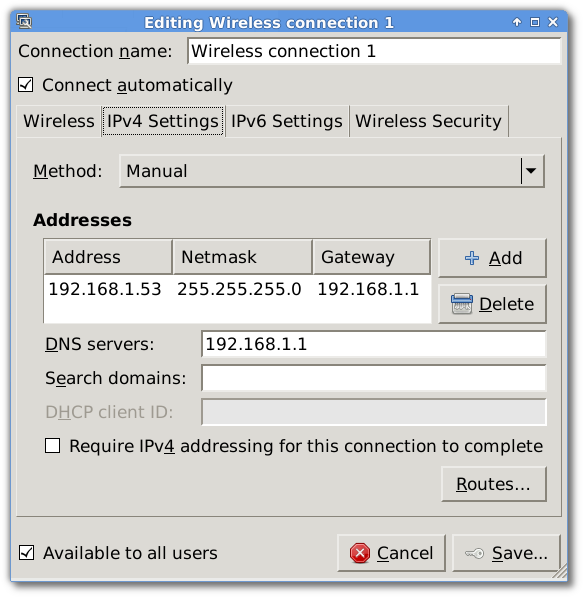Select the Wireless tab
The width and height of the screenshot is (584, 598).
point(59,121)
